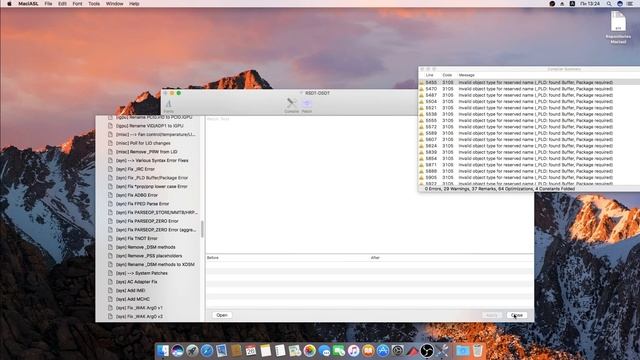Viewport: 640px width, 360px height.
Task: Select warning row for line 5871
Action: point(529,165)
